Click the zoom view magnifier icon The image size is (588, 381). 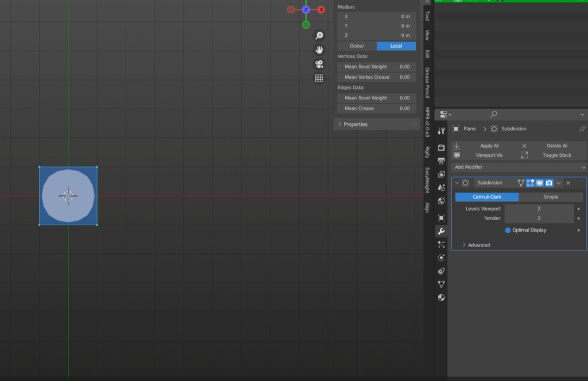pyautogui.click(x=319, y=36)
